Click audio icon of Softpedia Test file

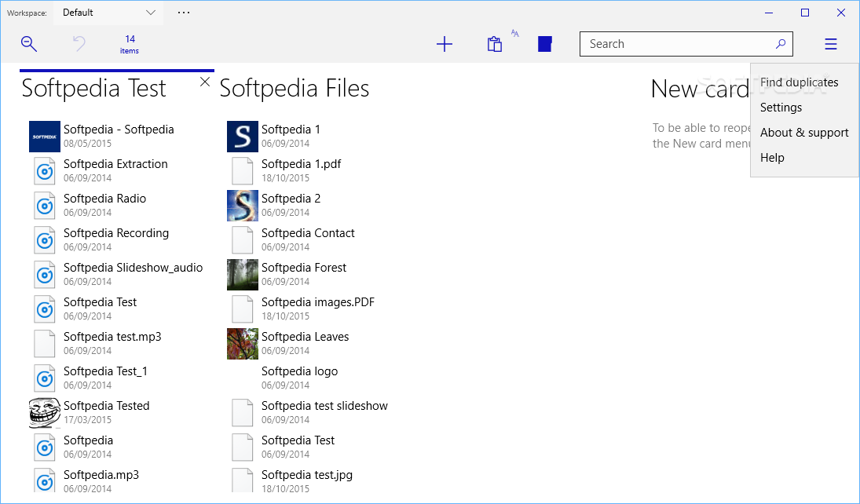coord(45,309)
